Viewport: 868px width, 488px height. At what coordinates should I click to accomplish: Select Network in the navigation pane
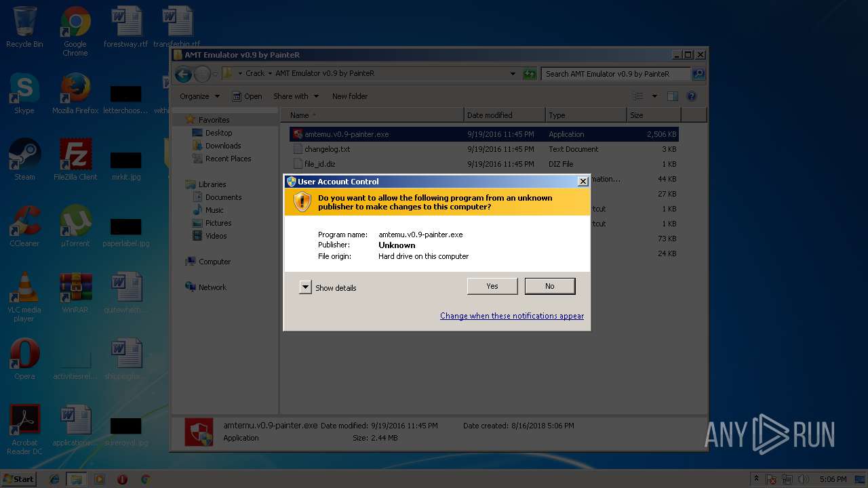tap(212, 287)
